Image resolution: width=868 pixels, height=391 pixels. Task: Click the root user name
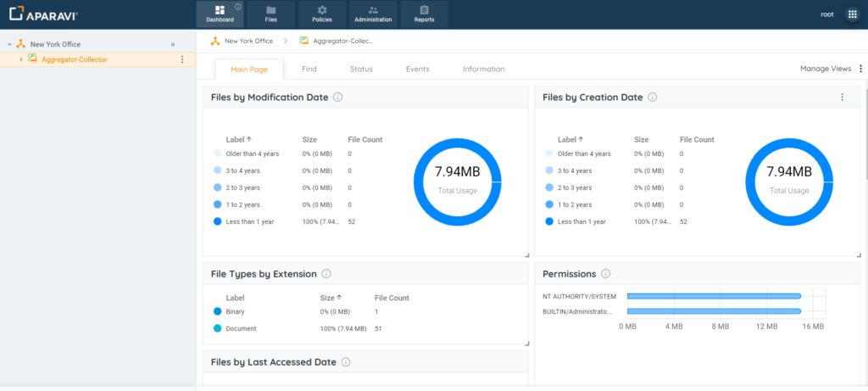827,14
